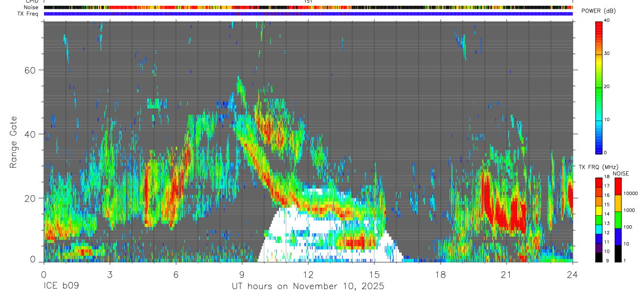This screenshot has height=297, width=644.
Task: Click the ICE b09 radar beam label
Action: tap(62, 287)
